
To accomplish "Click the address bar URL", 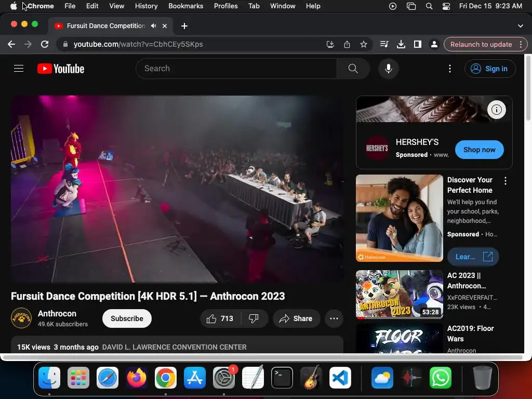I will 138,44.
